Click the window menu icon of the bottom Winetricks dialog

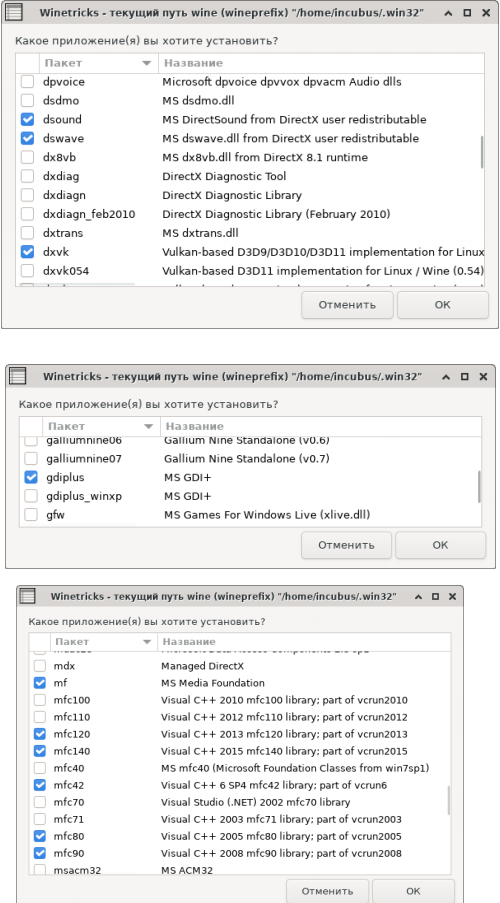pos(27,596)
